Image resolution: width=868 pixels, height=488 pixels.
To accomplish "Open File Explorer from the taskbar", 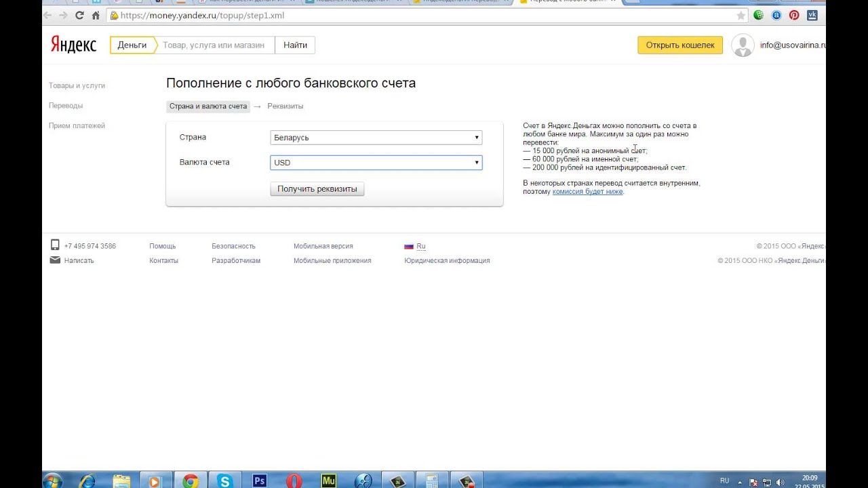I will 121,481.
